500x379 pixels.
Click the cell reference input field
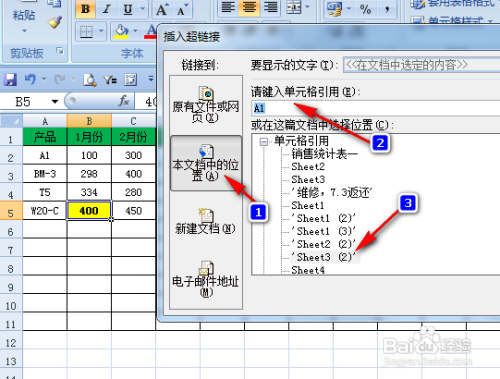click(x=375, y=108)
